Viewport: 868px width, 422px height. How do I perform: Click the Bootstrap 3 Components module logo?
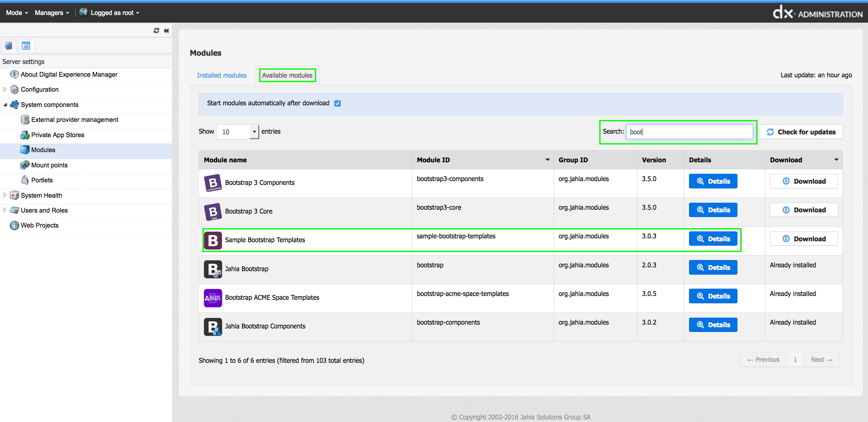(x=213, y=183)
